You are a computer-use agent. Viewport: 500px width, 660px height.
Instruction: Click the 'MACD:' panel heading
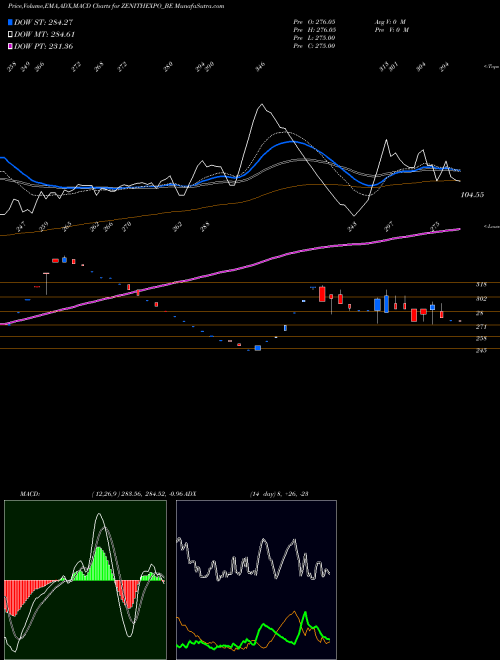pyautogui.click(x=30, y=494)
